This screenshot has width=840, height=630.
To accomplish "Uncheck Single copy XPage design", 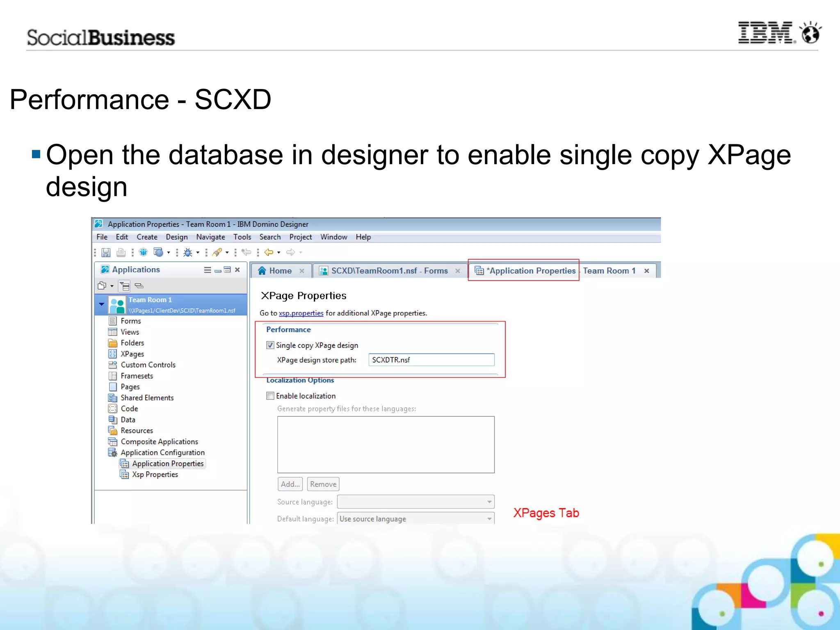I will point(270,345).
